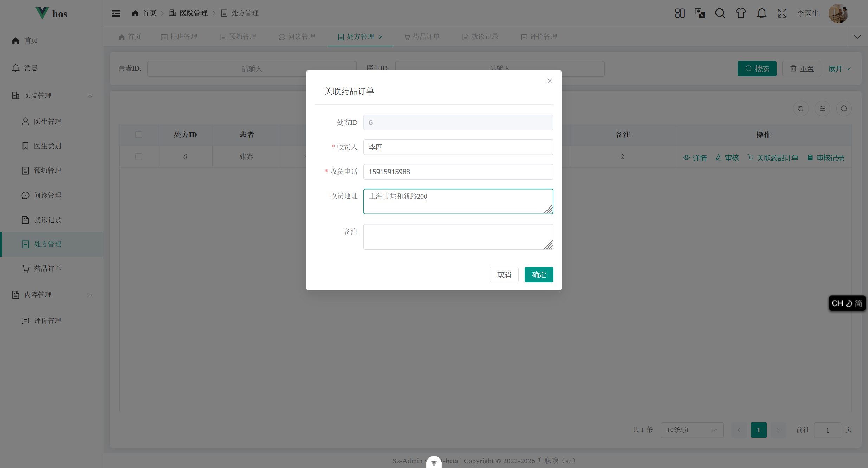Open the 10条/页 page size dropdown

coord(692,430)
